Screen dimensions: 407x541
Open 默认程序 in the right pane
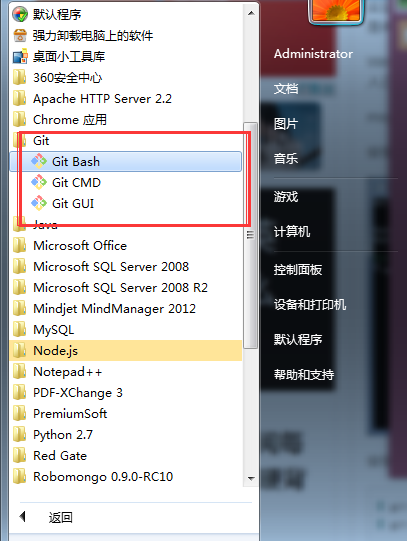[298, 340]
